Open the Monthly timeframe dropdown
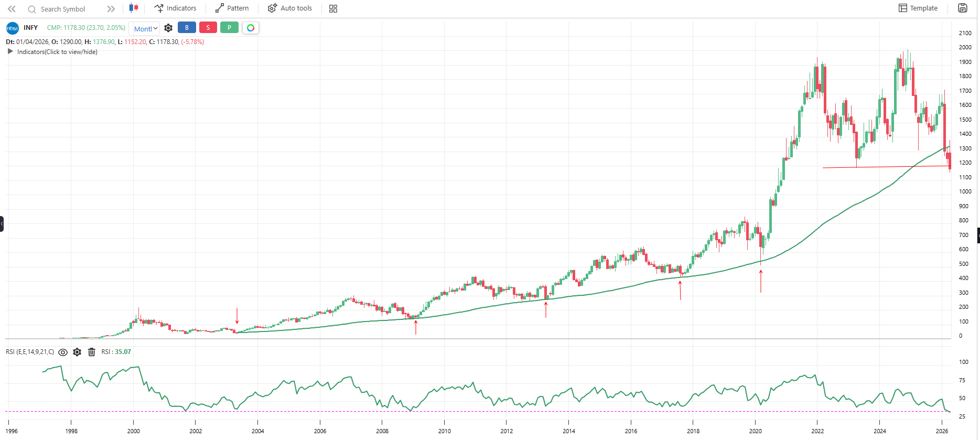Screen dimensions: 980x440 (145, 29)
